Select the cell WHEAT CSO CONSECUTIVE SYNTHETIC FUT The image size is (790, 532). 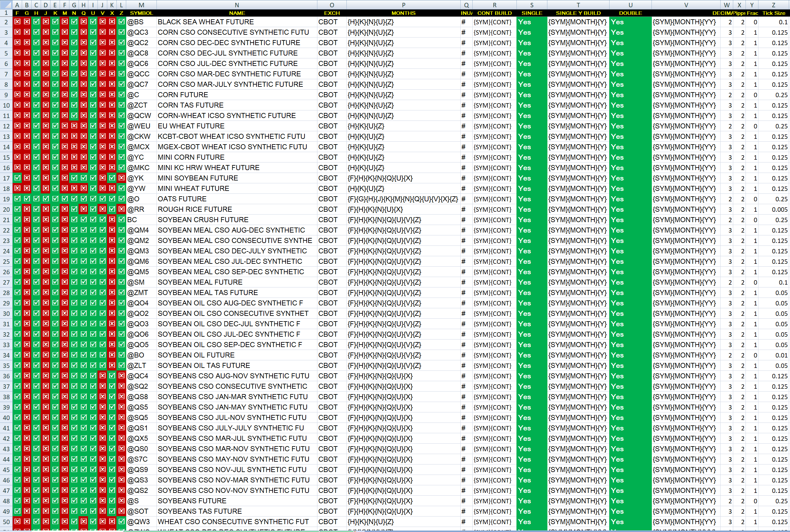point(237,522)
